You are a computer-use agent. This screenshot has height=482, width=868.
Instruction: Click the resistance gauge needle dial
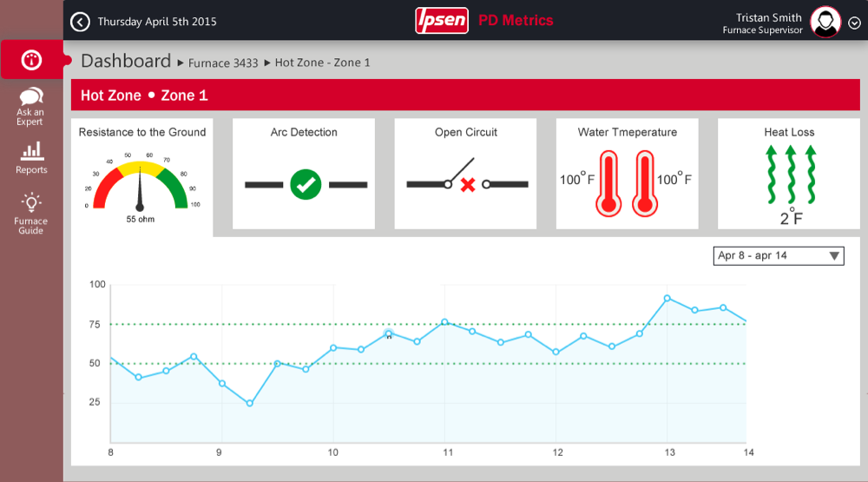point(139,187)
